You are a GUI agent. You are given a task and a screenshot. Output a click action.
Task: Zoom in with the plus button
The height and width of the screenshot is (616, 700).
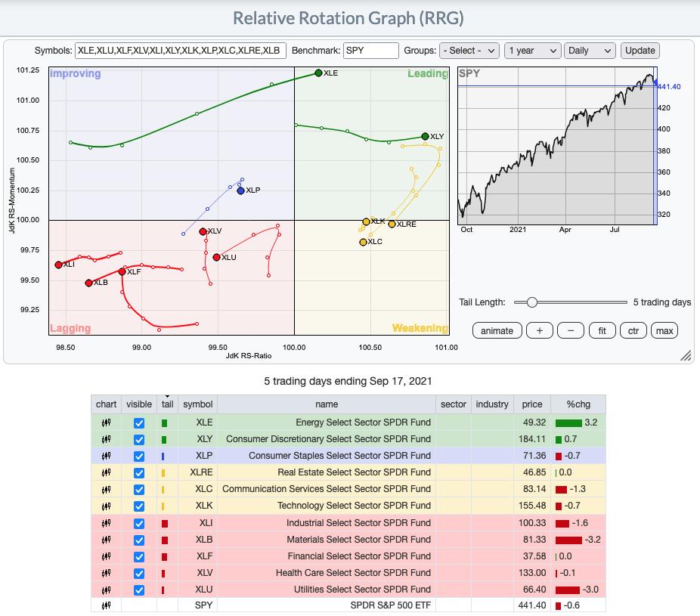tap(539, 331)
